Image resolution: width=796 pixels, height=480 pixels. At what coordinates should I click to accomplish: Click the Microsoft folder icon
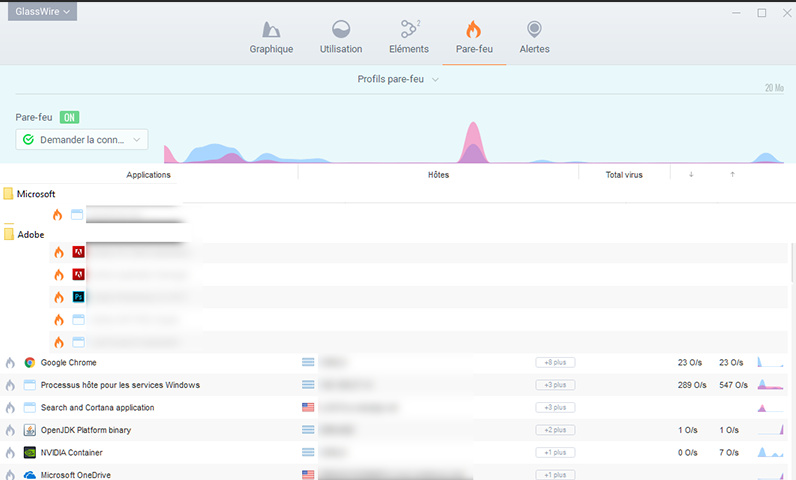(x=9, y=194)
